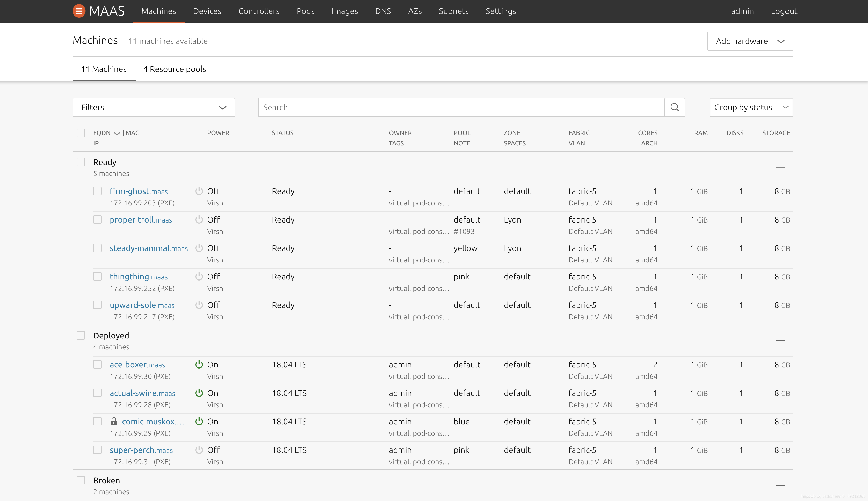Tick the Deployed group checkbox
The height and width of the screenshot is (501, 868).
[81, 335]
